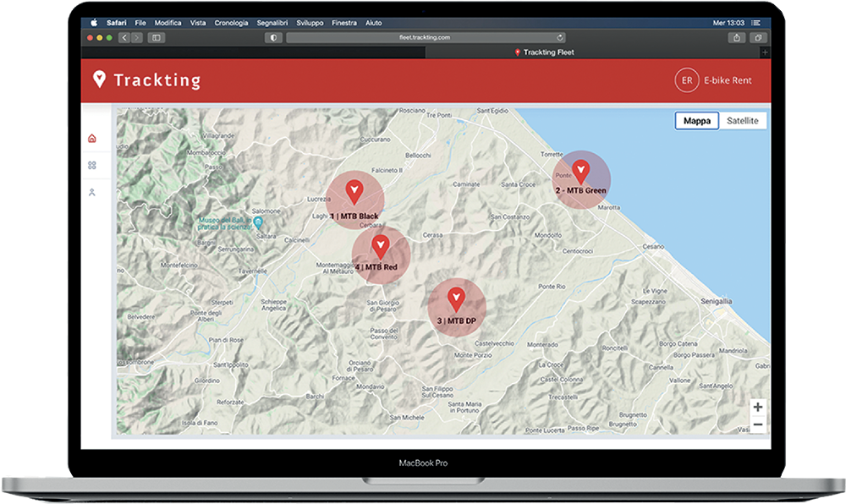Viewport: 846px width, 504px height.
Task: Open the Vista menu
Action: [198, 23]
